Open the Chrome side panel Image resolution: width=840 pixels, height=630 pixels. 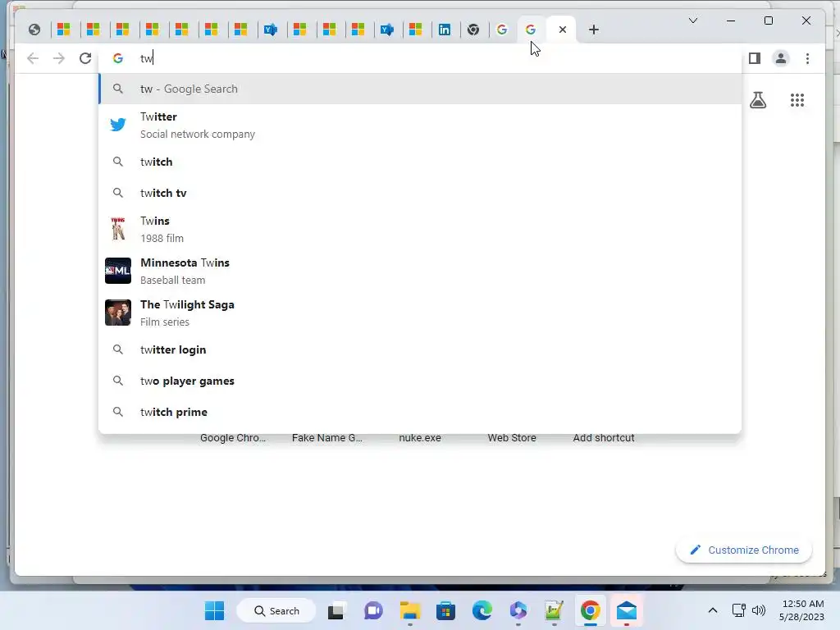coord(755,58)
